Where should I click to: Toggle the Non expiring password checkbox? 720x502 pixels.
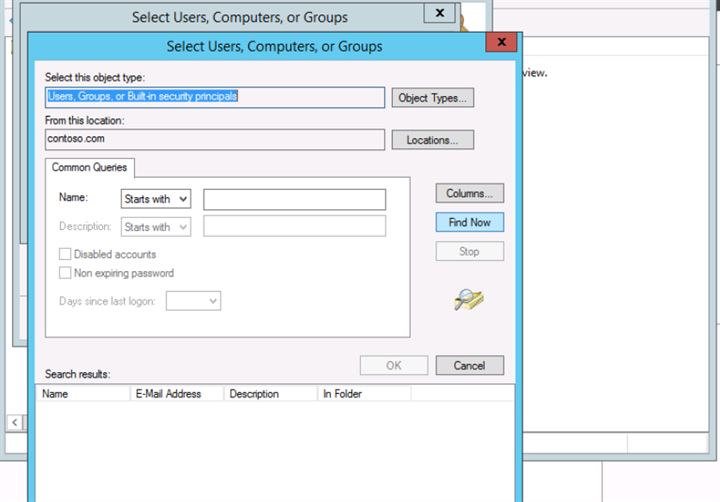(x=65, y=273)
